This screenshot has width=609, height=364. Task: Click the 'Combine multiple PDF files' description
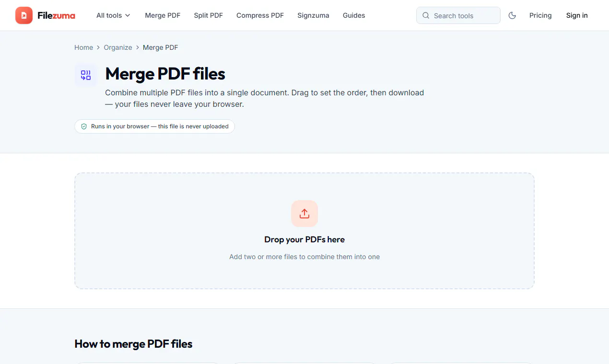[265, 98]
